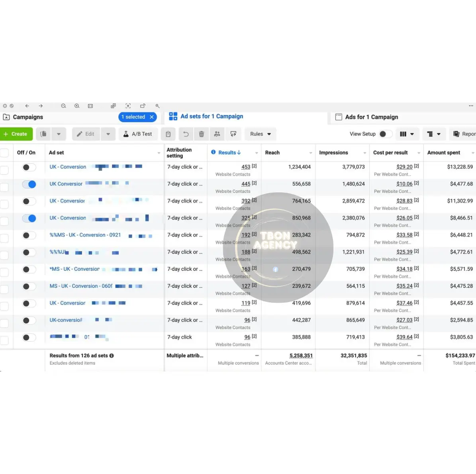
Task: Click the 5,258,351 total reach value
Action: [x=301, y=356]
